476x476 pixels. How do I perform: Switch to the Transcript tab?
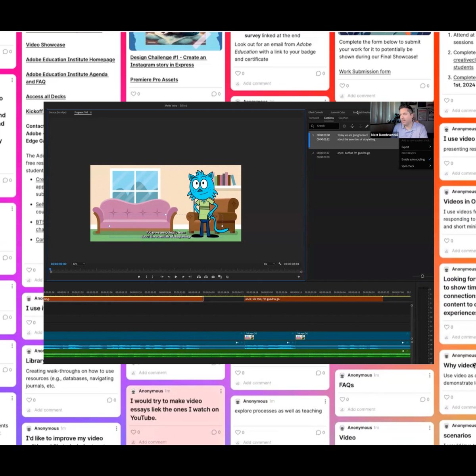[x=314, y=118]
